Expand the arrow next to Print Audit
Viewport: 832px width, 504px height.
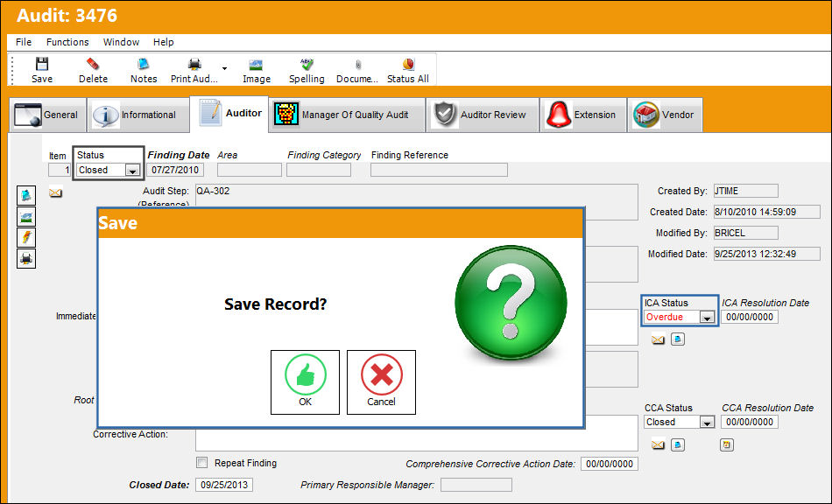224,68
